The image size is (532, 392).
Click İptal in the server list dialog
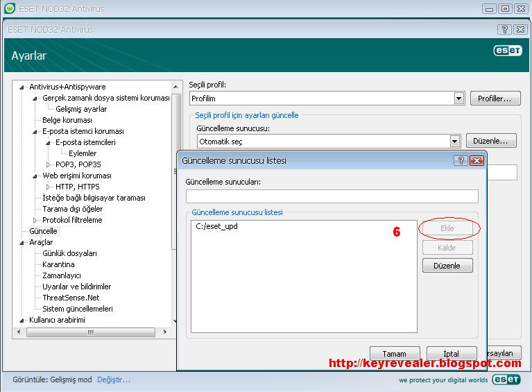coord(452,353)
